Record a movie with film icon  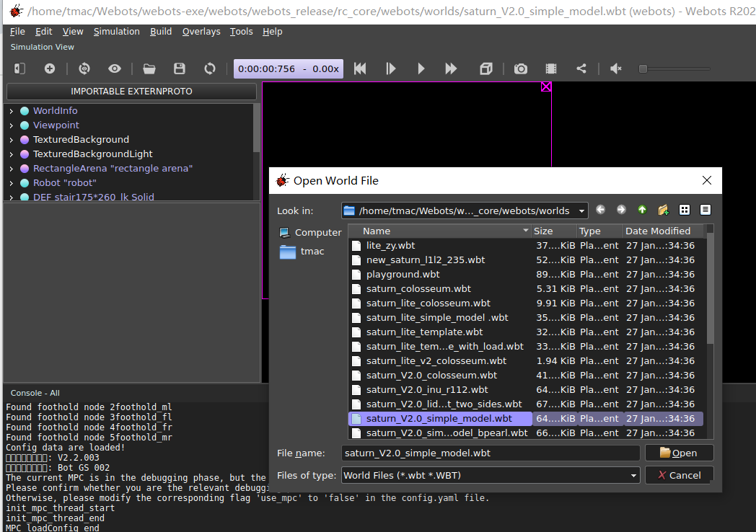point(551,69)
